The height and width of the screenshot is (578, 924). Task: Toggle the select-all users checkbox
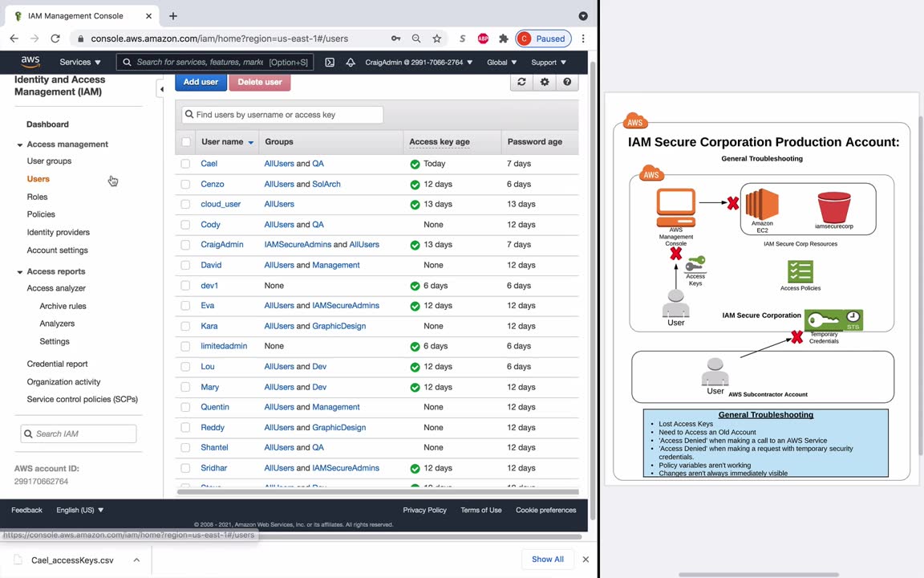coord(186,141)
